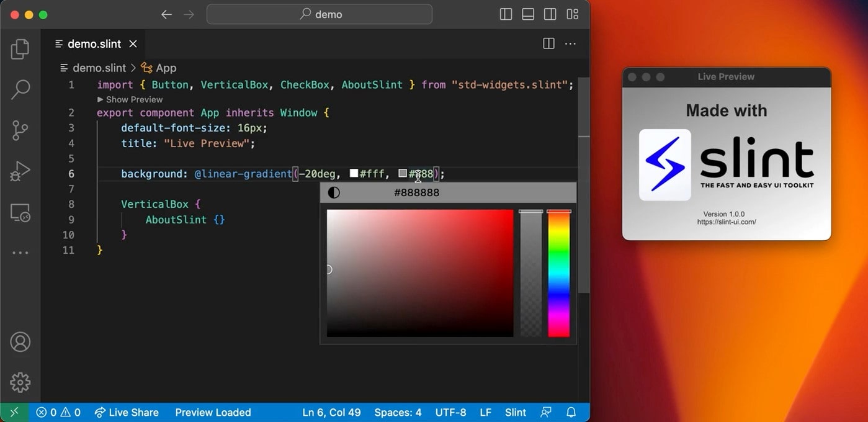The image size is (868, 422).
Task: Open the Run and Debug view
Action: pos(20,171)
